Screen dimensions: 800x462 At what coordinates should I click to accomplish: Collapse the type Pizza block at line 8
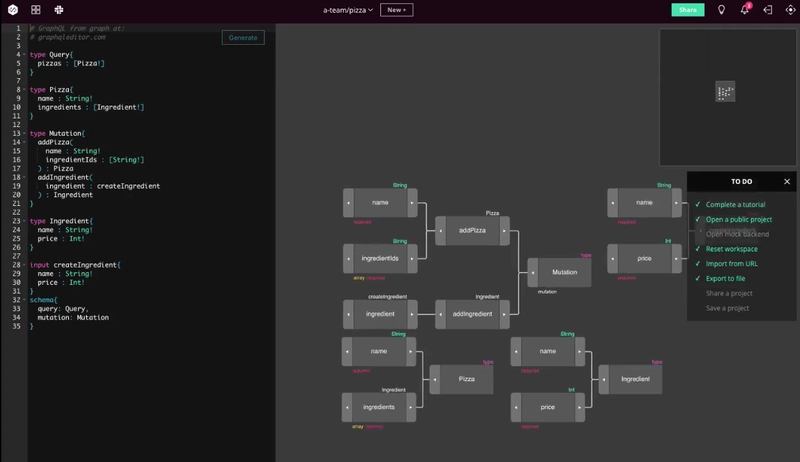[x=24, y=90]
